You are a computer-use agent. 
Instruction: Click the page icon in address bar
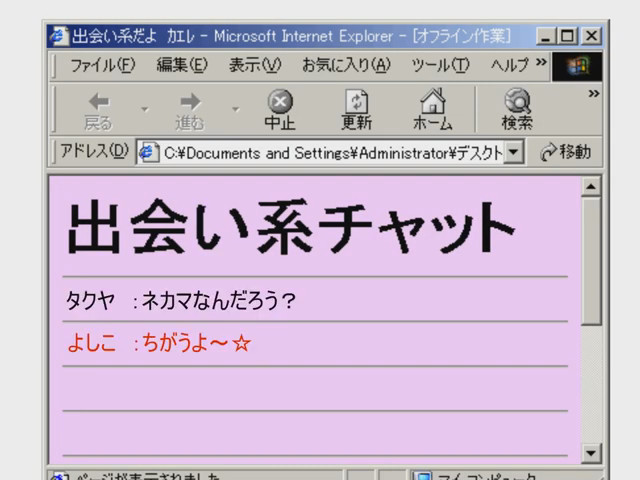[148, 152]
